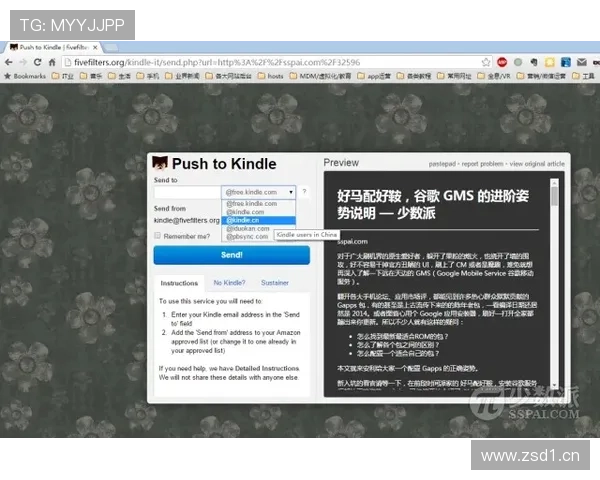Open the pastepad link

pos(442,164)
